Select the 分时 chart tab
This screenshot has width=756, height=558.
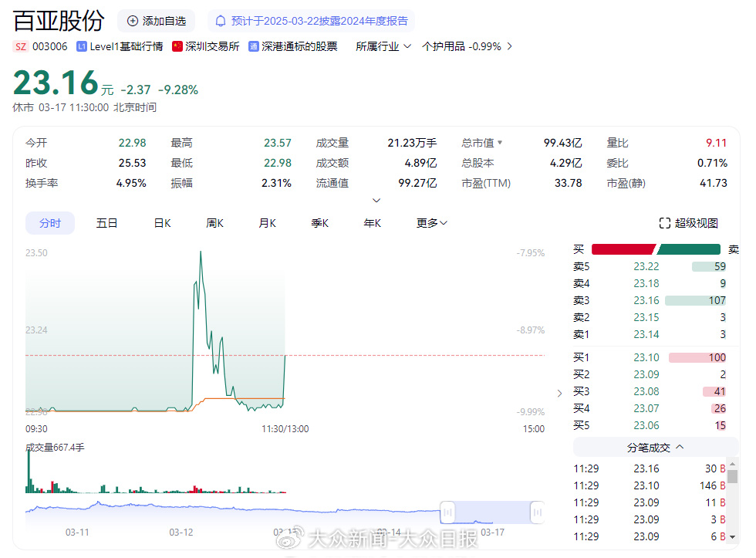[50, 223]
